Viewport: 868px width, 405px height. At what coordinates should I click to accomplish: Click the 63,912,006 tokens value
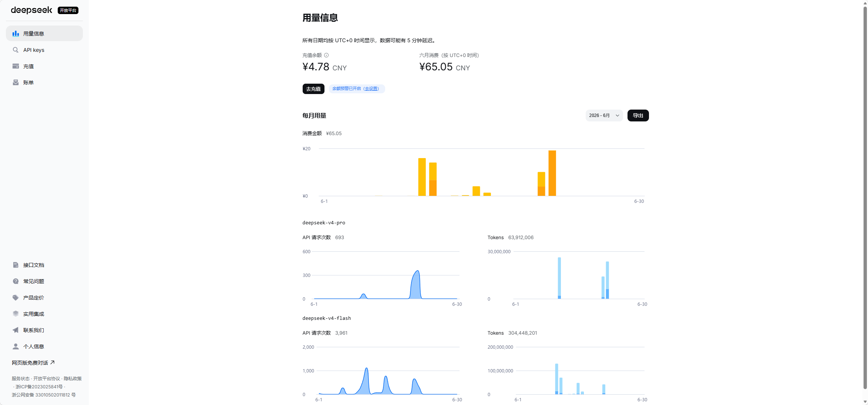(521, 238)
